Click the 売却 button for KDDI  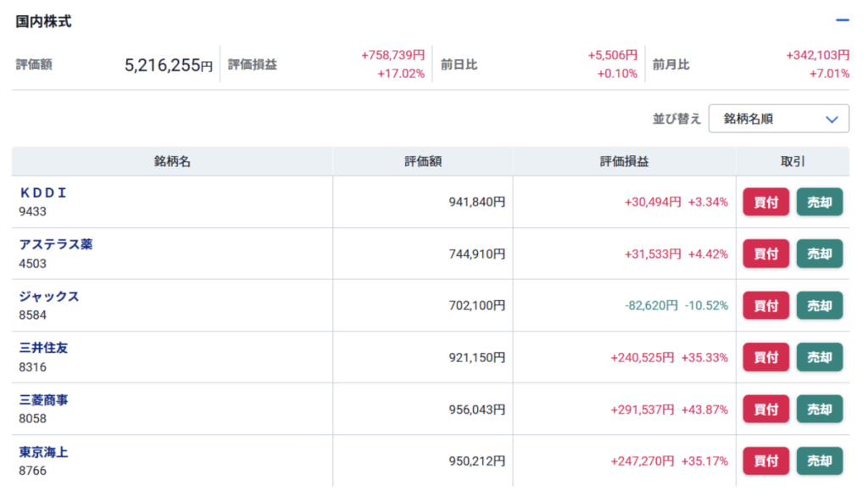[x=819, y=202]
